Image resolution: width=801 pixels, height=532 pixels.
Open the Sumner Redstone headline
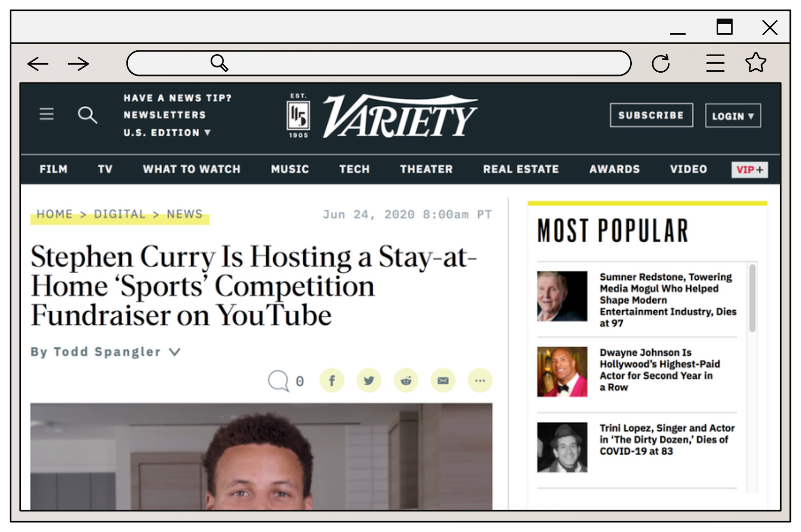pos(668,300)
